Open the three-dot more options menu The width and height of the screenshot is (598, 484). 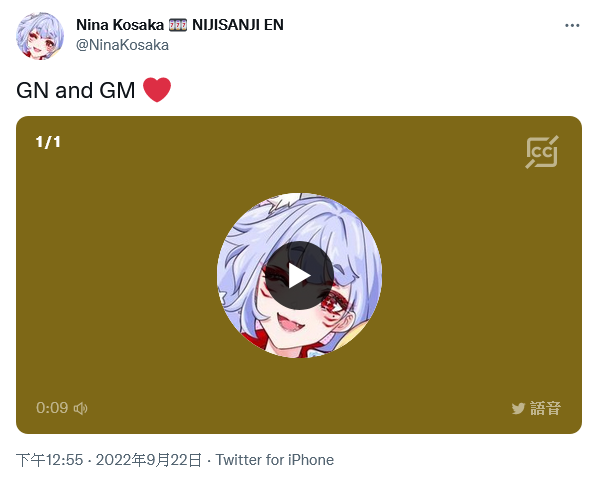[572, 26]
